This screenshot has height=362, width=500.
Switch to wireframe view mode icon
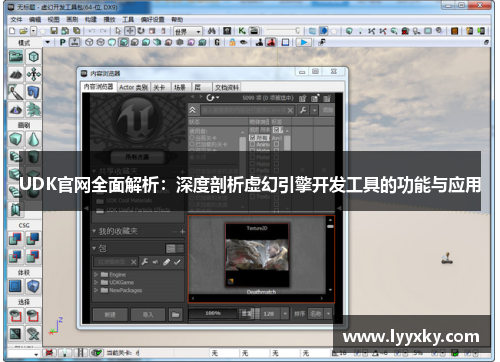[x=89, y=42]
